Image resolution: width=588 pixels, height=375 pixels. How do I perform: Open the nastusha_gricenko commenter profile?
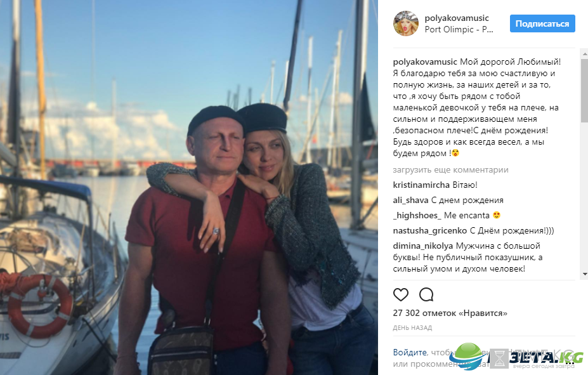(430, 230)
